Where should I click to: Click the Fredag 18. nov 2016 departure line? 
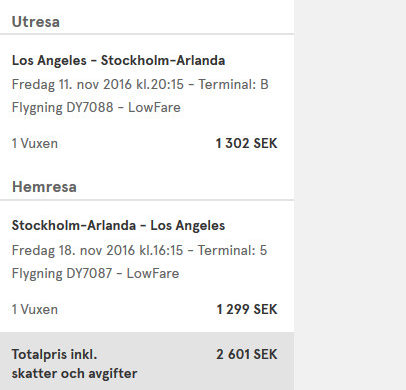point(139,250)
